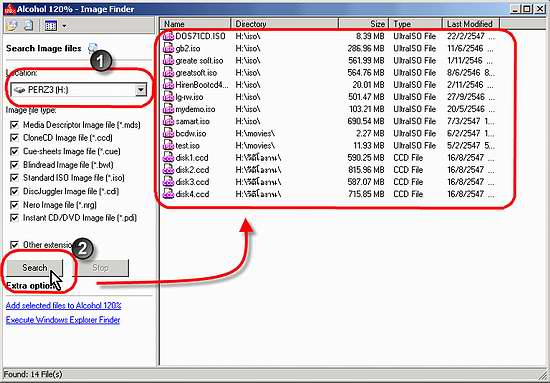Select the greate soft.iso file name
This screenshot has width=550, height=383.
pyautogui.click(x=199, y=60)
